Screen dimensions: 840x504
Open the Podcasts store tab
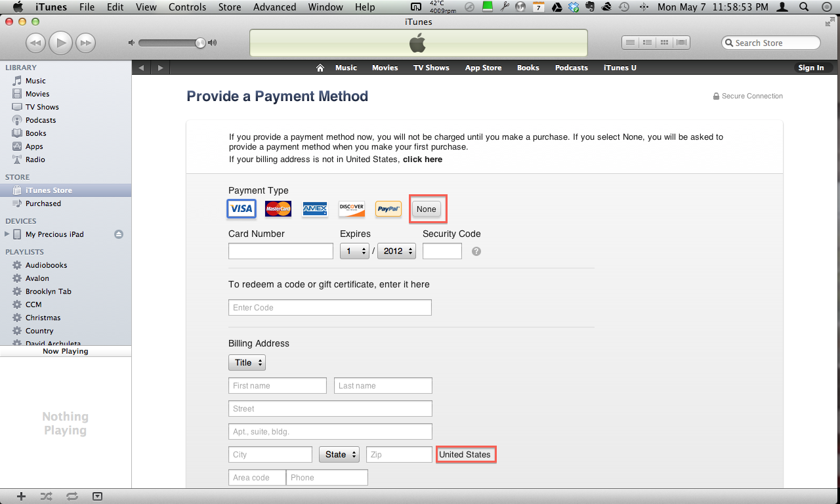572,68
